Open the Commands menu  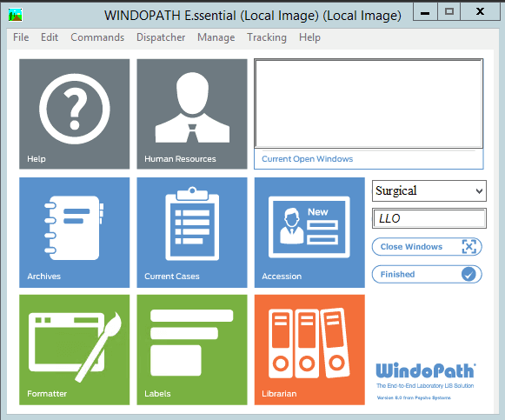[x=97, y=37]
